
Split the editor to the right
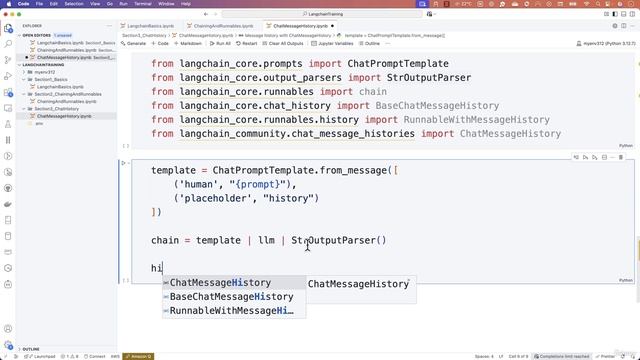point(624,26)
